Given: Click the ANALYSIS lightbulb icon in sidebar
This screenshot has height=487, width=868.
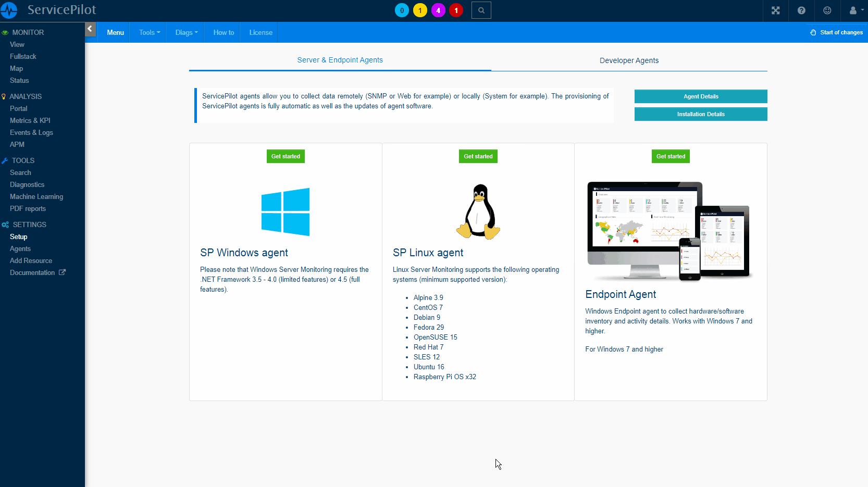Looking at the screenshot, I should tap(4, 96).
